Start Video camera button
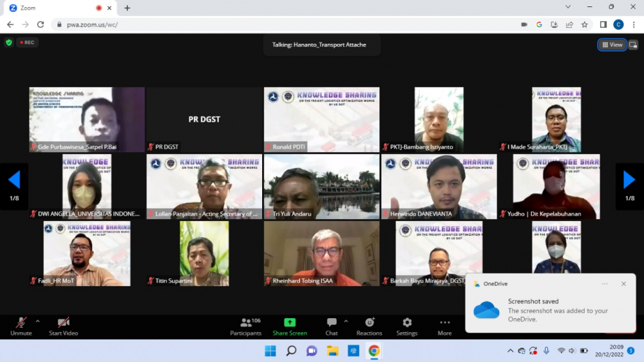 pyautogui.click(x=63, y=327)
